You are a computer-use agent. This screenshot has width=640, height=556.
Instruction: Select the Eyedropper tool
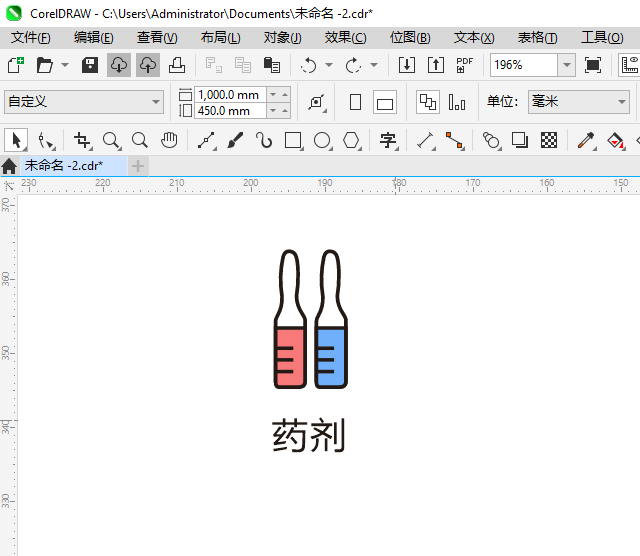coord(587,141)
